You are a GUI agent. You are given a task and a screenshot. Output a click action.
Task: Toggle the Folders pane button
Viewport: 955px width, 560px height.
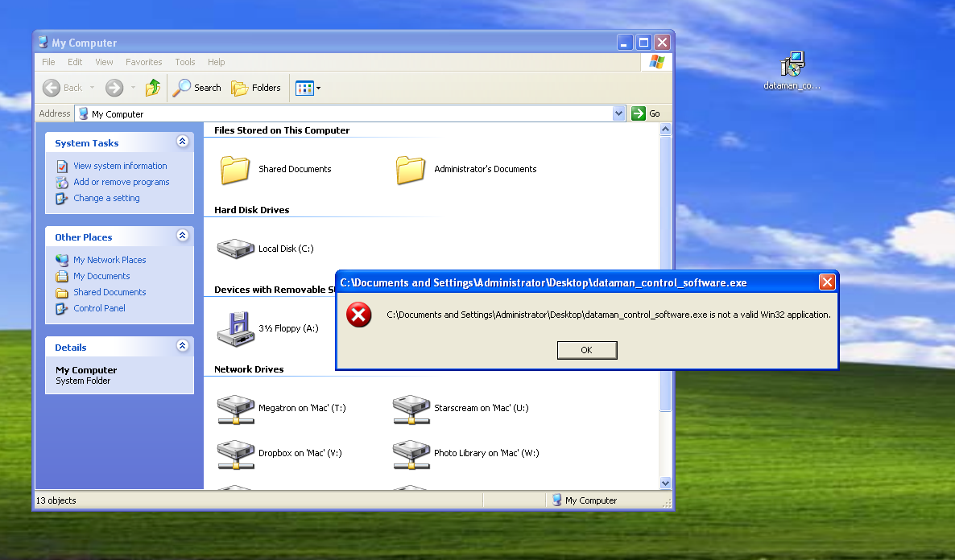pyautogui.click(x=256, y=88)
